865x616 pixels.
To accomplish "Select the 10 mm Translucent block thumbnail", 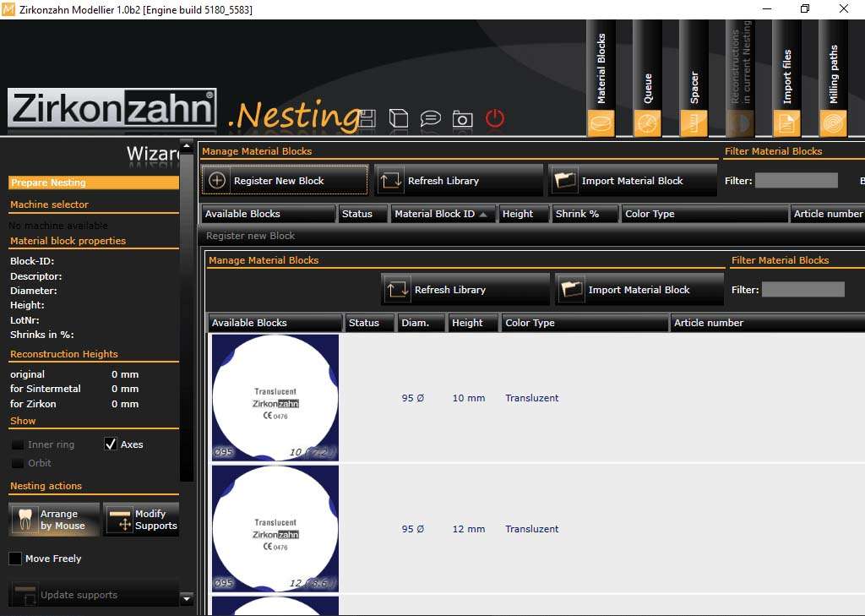I will point(275,397).
